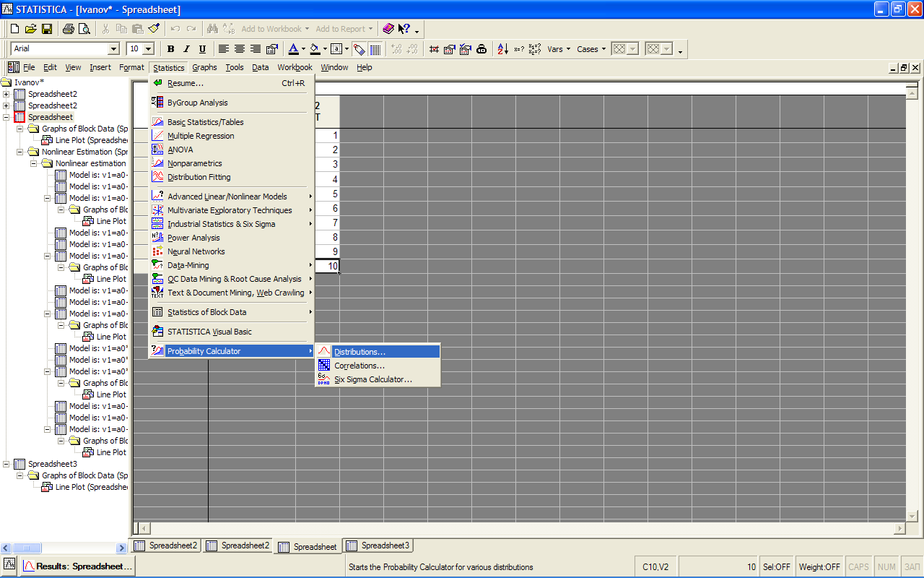Click the Sort A-Z icon
The height and width of the screenshot is (578, 924).
[502, 49]
